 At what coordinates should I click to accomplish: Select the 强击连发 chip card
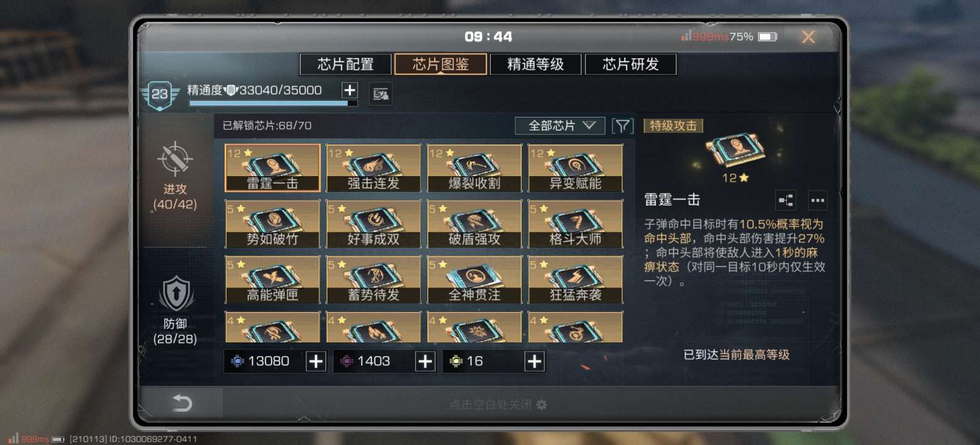tap(374, 168)
